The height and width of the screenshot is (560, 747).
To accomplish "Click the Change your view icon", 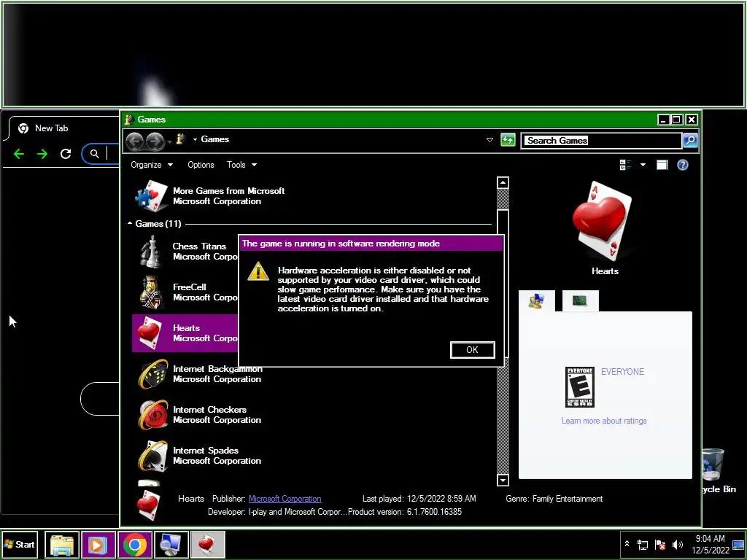I will tap(625, 165).
